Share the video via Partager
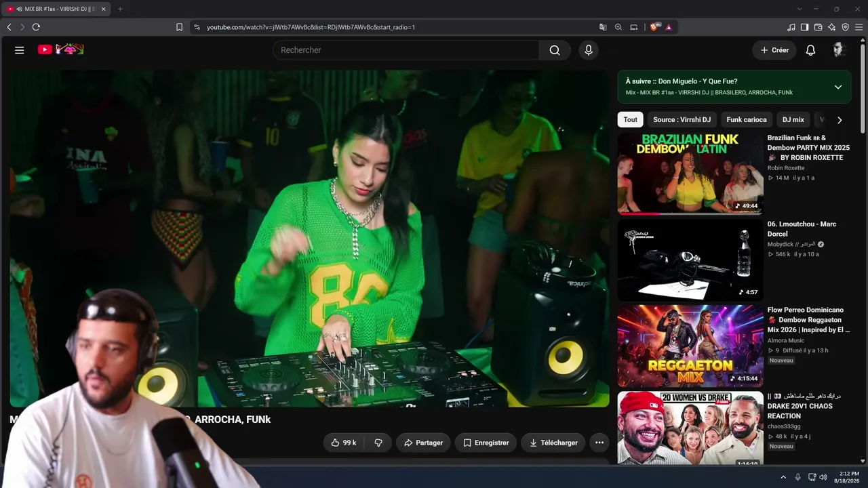This screenshot has height=488, width=868. pos(423,443)
